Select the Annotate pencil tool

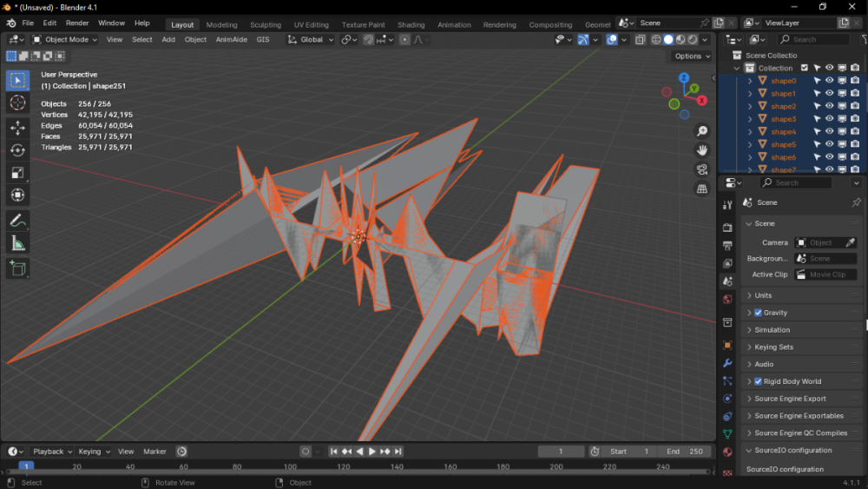click(17, 221)
